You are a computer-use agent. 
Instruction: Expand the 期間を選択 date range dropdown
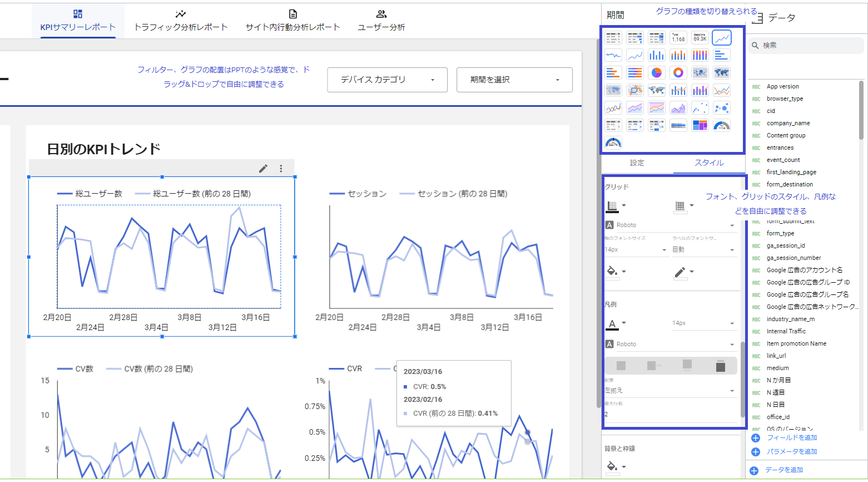514,80
